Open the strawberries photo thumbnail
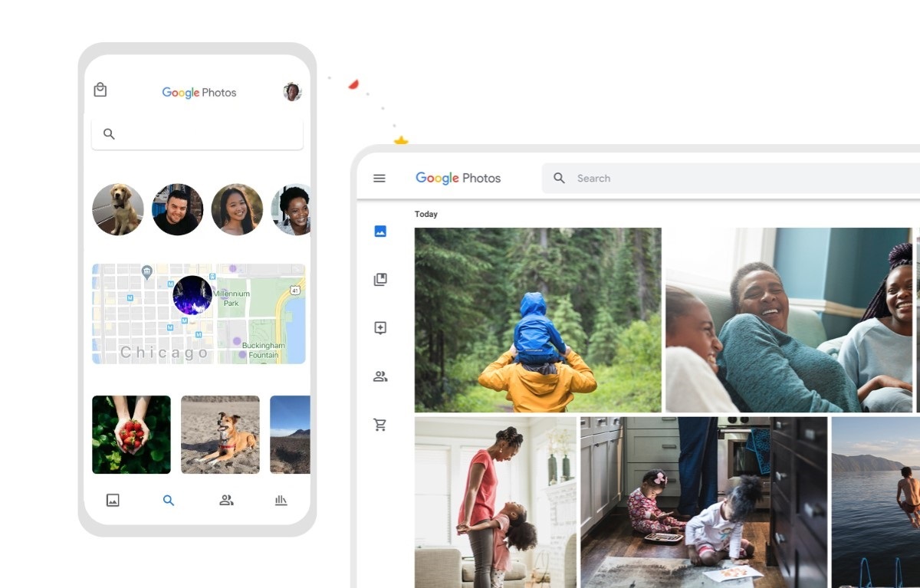Image resolution: width=920 pixels, height=588 pixels. (131, 435)
